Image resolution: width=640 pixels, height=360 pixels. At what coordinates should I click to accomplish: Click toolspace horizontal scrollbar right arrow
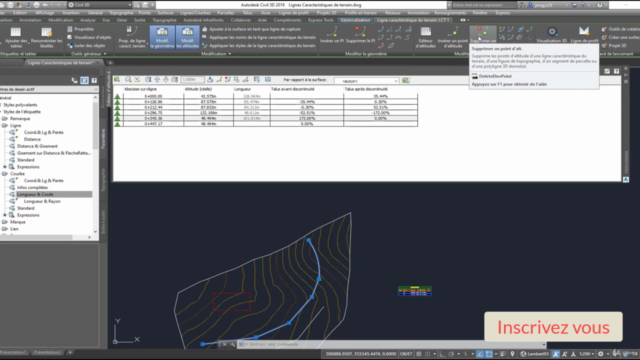tap(89, 237)
